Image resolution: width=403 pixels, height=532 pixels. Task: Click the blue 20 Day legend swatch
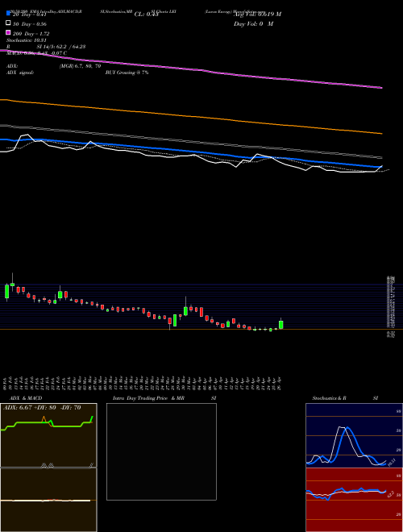point(8,14)
